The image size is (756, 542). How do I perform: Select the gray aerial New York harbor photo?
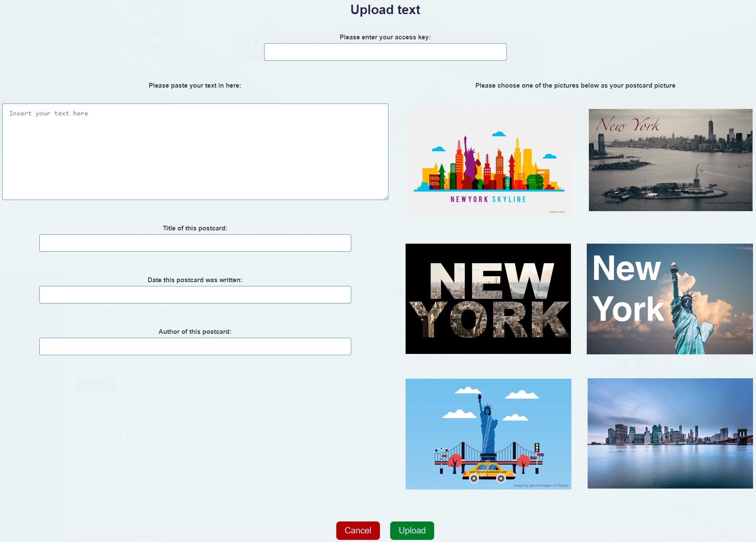(670, 160)
